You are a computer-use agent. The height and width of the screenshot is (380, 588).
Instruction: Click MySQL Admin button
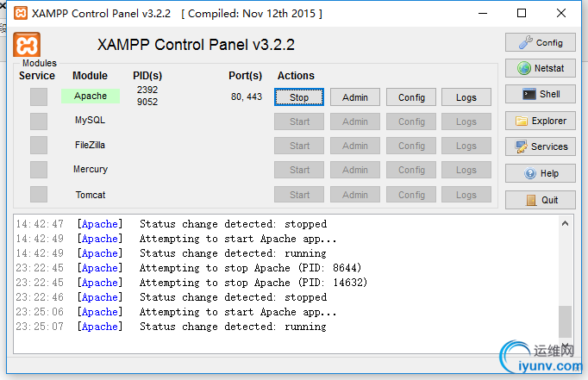click(354, 121)
